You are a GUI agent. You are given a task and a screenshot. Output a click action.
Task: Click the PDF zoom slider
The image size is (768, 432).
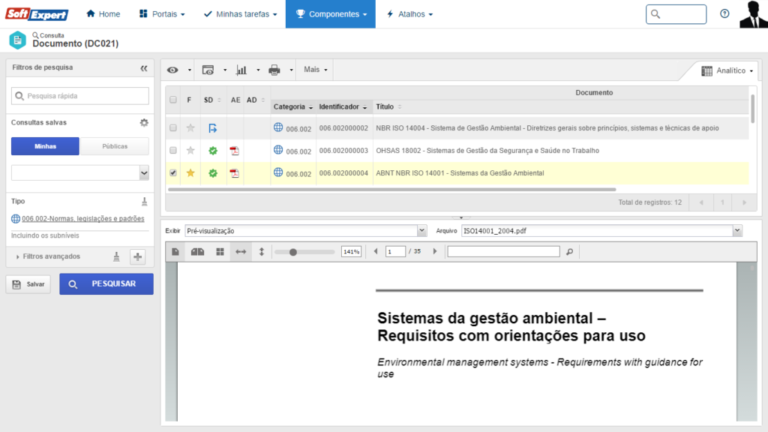(293, 252)
